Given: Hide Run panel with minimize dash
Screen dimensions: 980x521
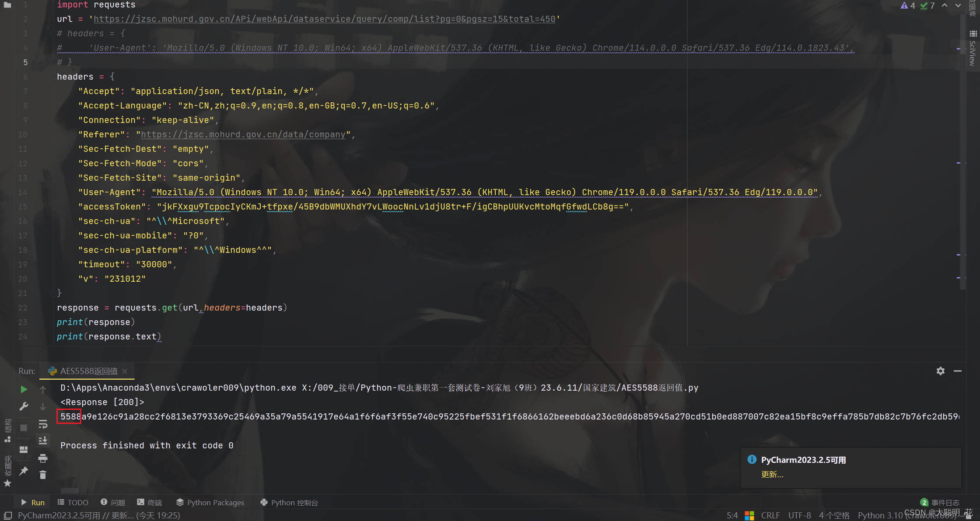Looking at the screenshot, I should coord(958,371).
